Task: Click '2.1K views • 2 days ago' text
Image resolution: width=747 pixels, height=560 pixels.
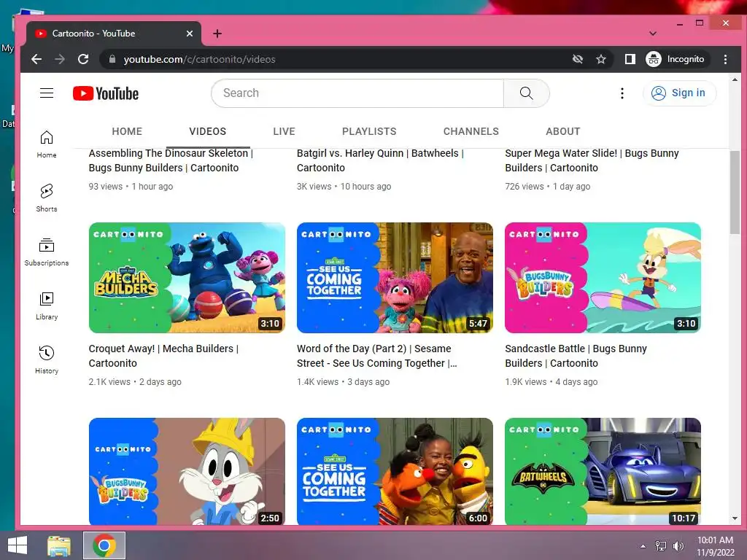Action: 135,382
